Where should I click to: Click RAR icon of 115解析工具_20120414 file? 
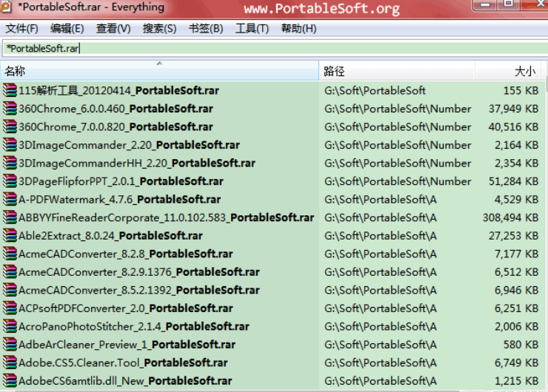coord(10,90)
